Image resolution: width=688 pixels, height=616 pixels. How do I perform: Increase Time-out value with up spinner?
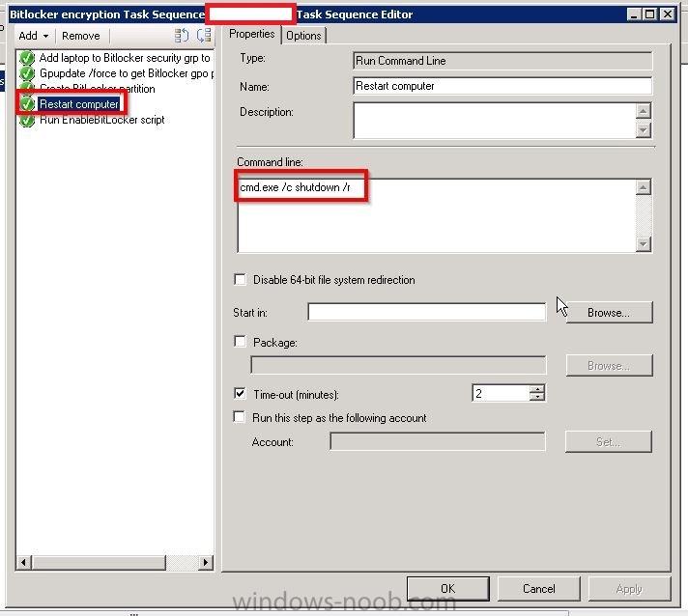537,389
